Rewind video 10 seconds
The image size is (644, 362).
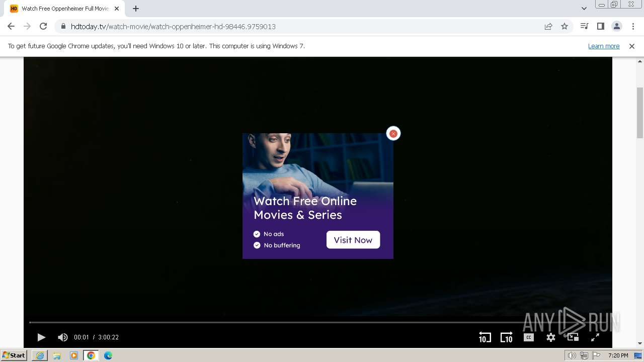[x=485, y=337]
